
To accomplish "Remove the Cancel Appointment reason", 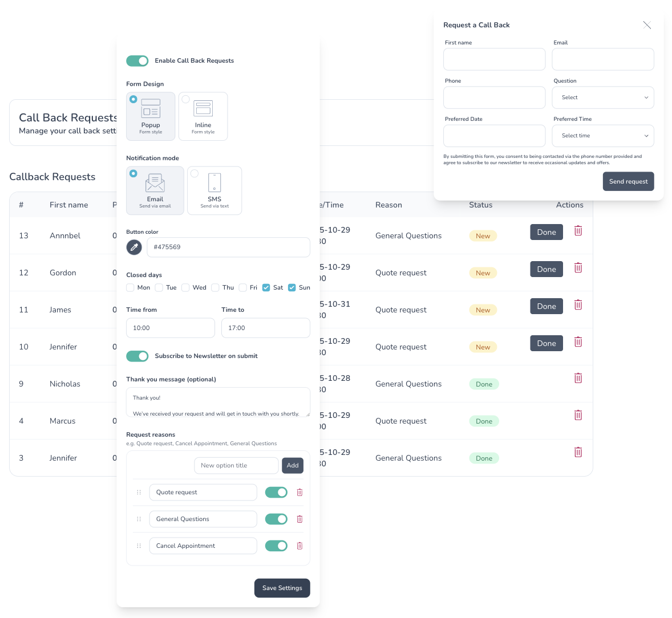I will [299, 546].
